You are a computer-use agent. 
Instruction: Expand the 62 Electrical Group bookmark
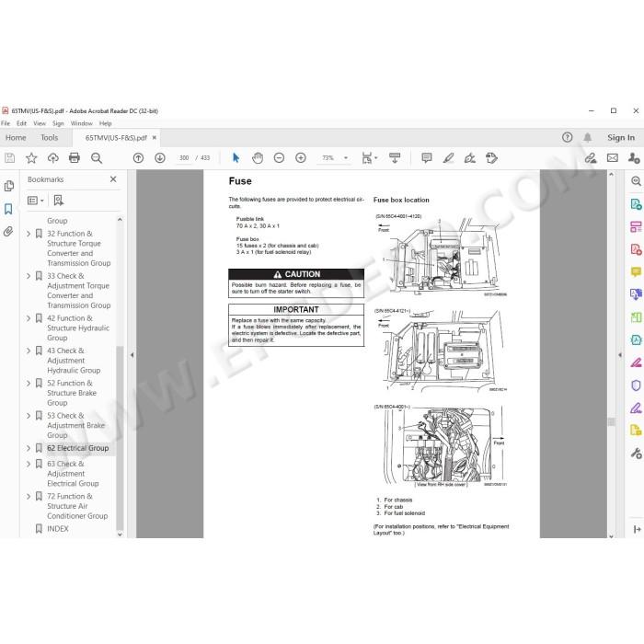pyautogui.click(x=29, y=448)
